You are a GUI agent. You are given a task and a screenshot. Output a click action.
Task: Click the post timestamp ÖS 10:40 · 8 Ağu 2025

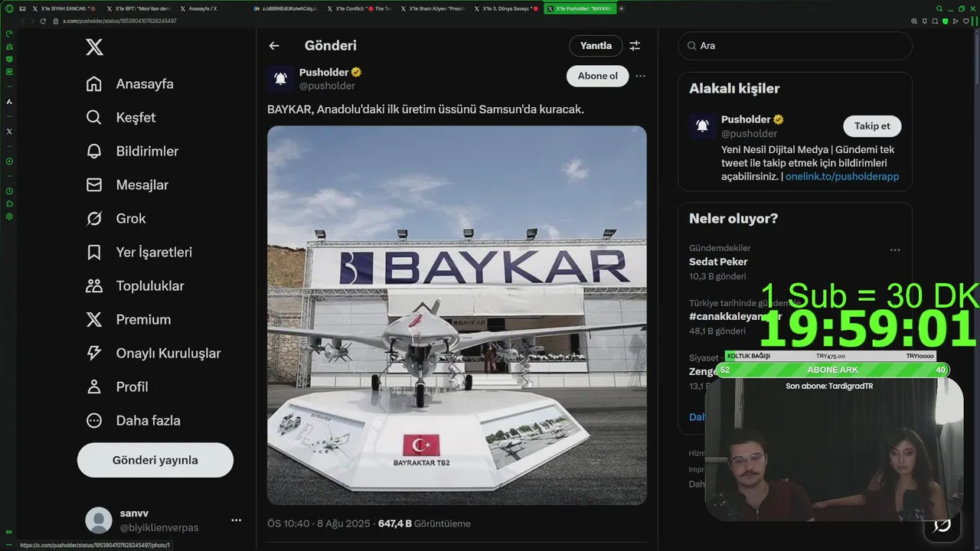pos(319,524)
